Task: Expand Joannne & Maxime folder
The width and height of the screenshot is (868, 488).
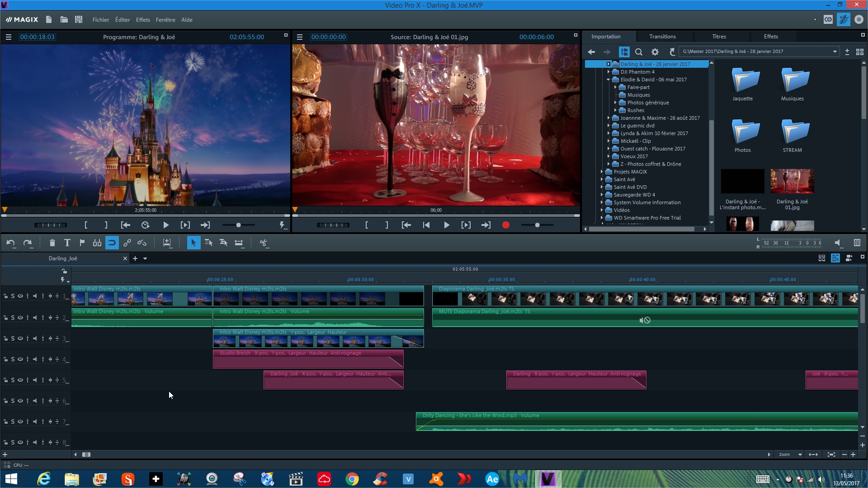Action: 609,118
